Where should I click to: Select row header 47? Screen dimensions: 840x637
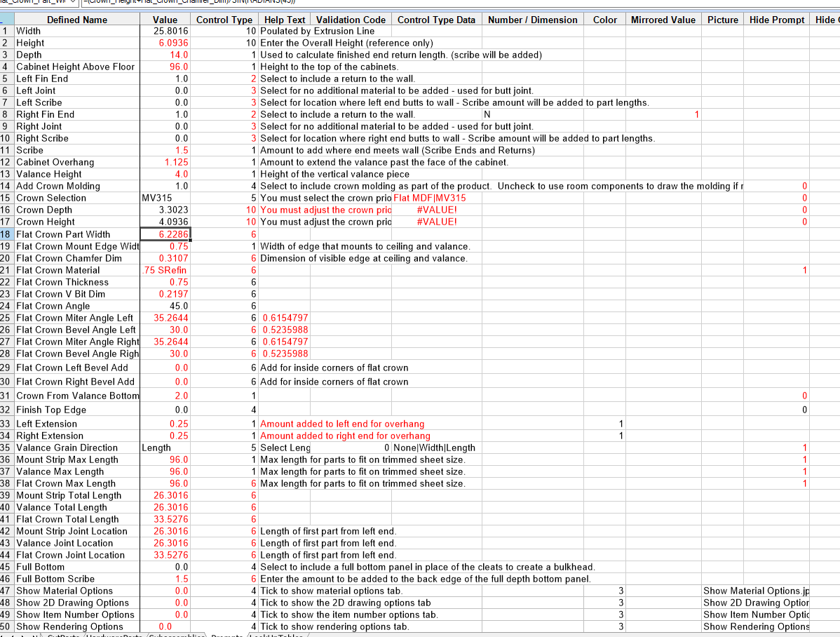tap(6, 591)
